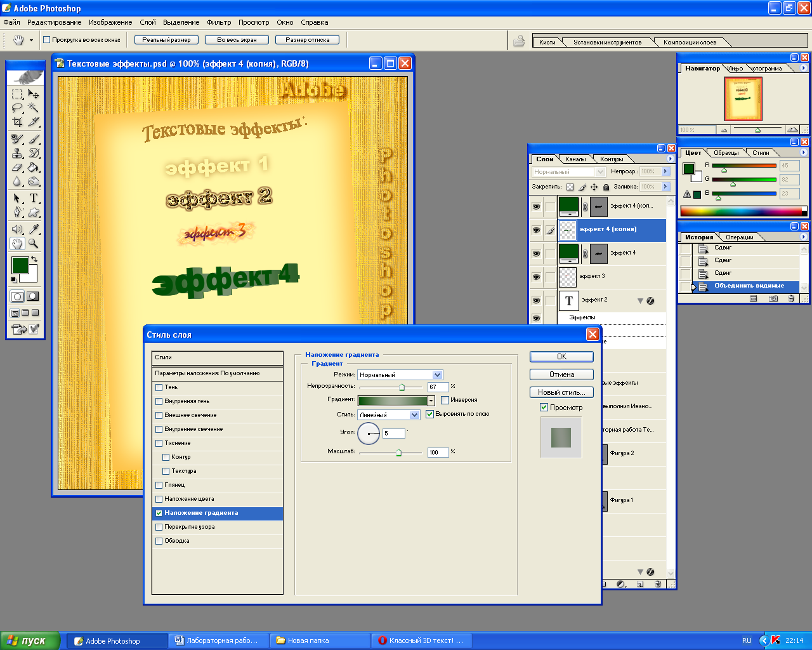Switch to the Каналы tab
The width and height of the screenshot is (812, 650).
575,159
